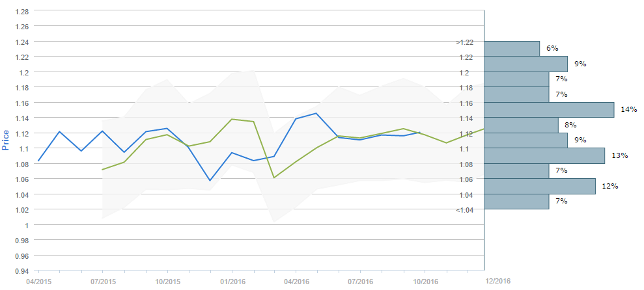Click the >1.22 bin label

click(x=465, y=43)
